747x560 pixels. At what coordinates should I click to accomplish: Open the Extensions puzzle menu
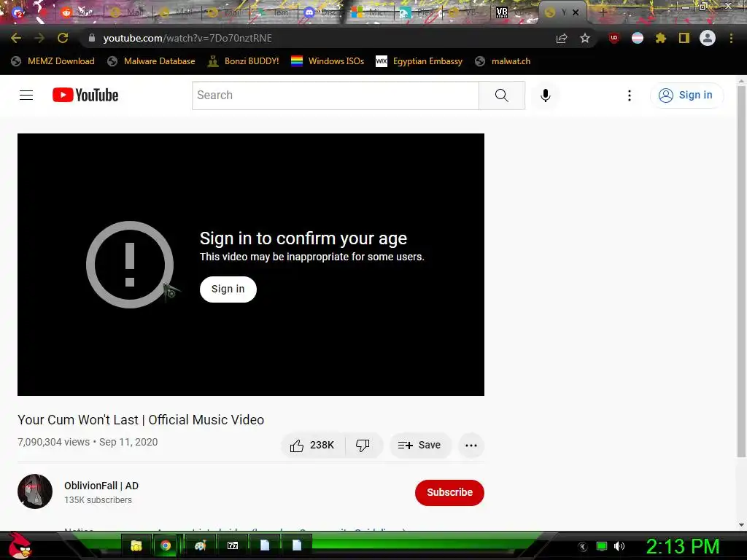661,38
